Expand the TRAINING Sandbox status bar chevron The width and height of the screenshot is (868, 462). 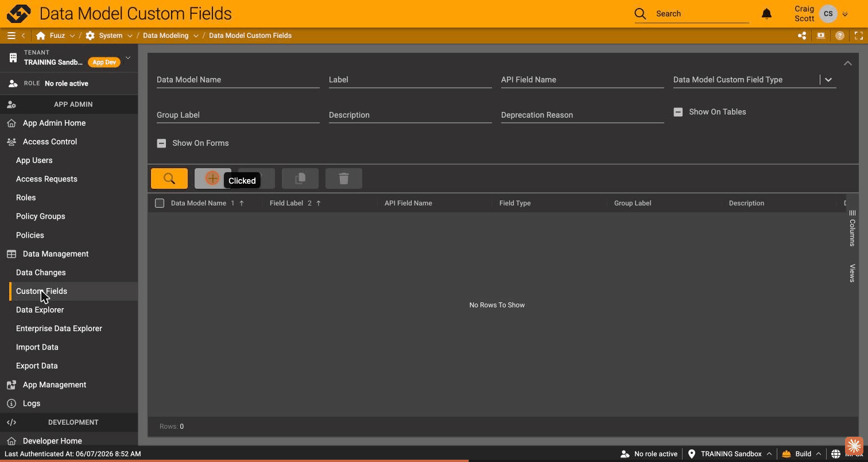(769, 454)
